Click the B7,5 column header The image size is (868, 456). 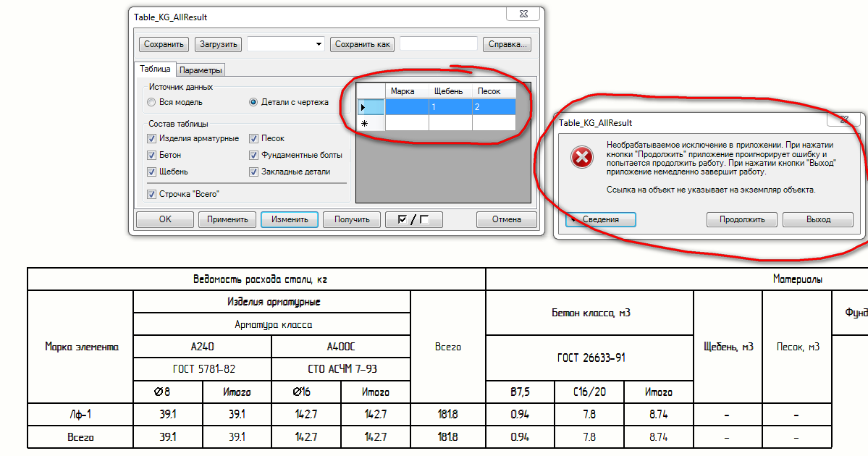pos(521,392)
